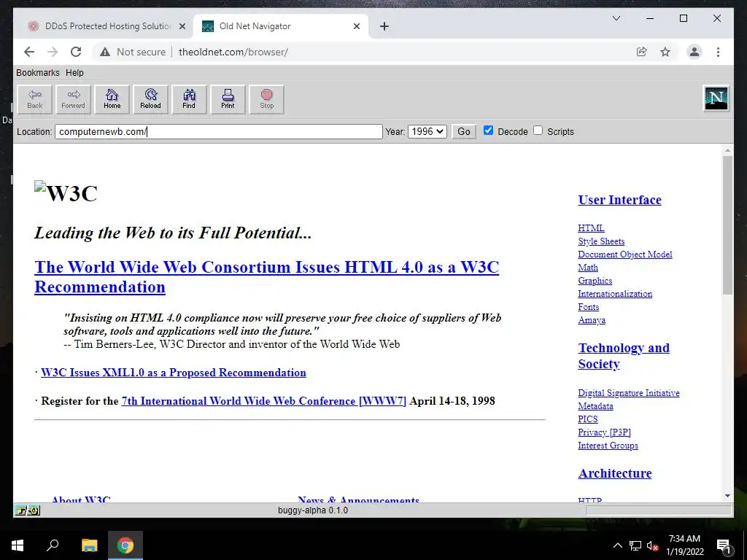The width and height of the screenshot is (747, 560).
Task: Go to Home in Navigator toolbar
Action: (x=112, y=99)
